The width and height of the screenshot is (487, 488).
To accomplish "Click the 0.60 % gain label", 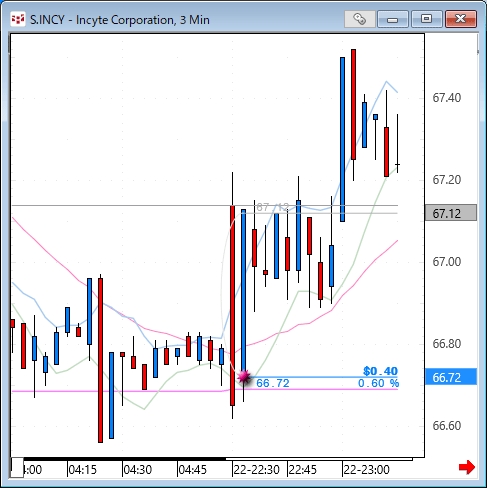I will [378, 383].
